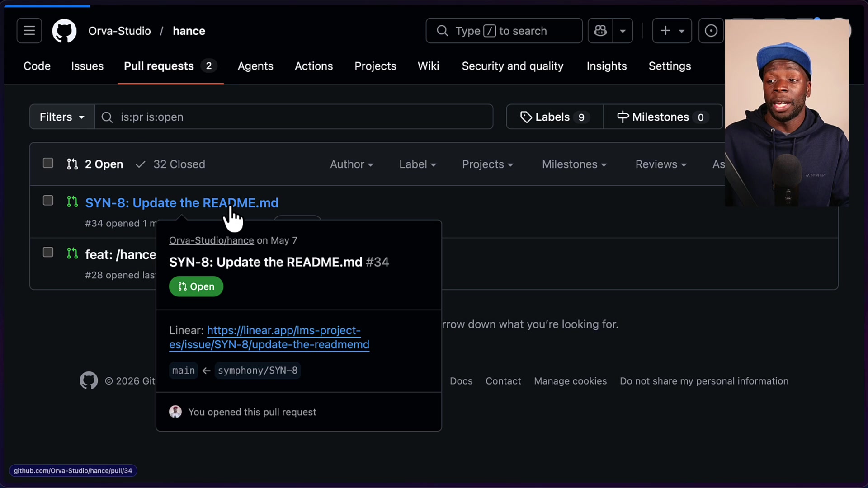Click the '#28 opened' metadata text

pos(120,275)
